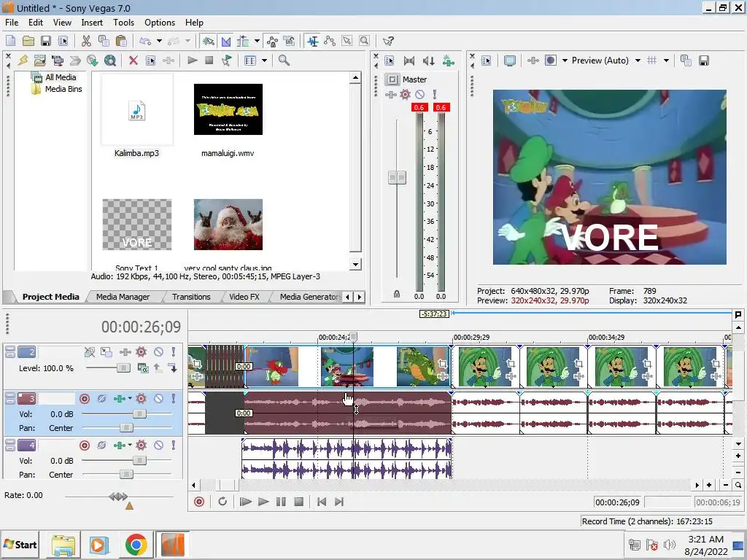747x560 pixels.
Task: Open the preview overlays grid dropdown
Action: [667, 61]
